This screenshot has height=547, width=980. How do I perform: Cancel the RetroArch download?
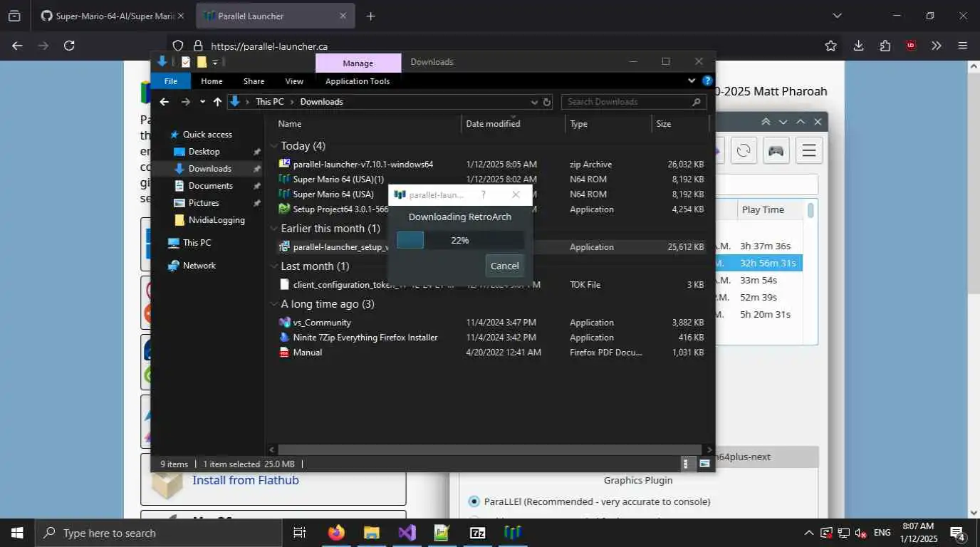[x=504, y=266]
